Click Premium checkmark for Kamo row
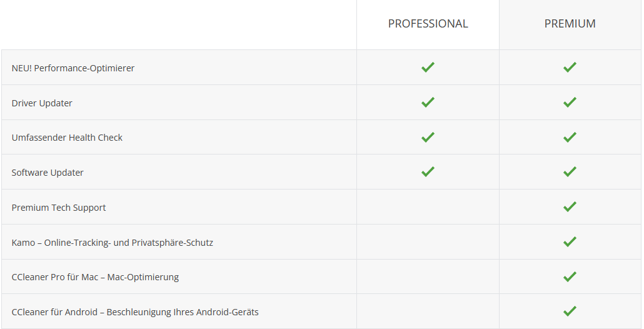The image size is (644, 329). coord(570,241)
